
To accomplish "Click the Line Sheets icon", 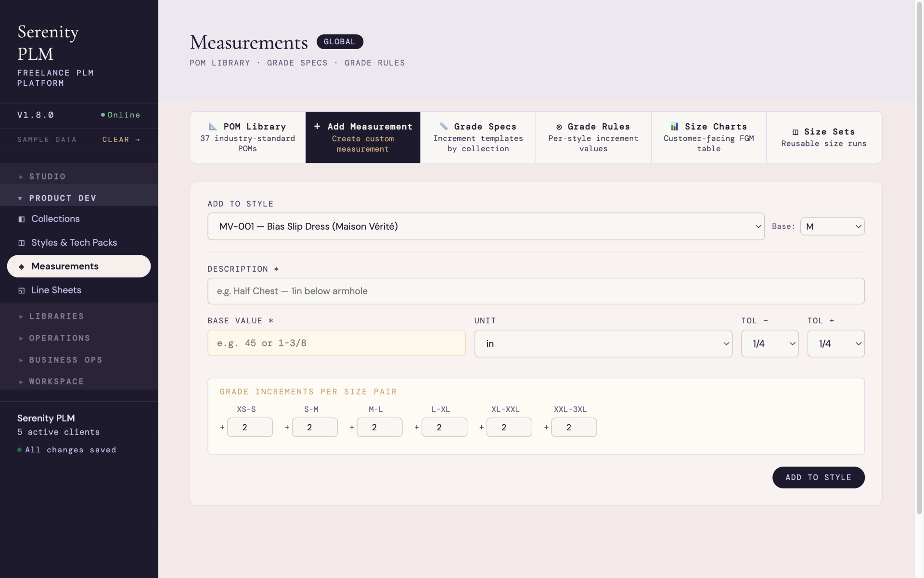I will [x=21, y=290].
